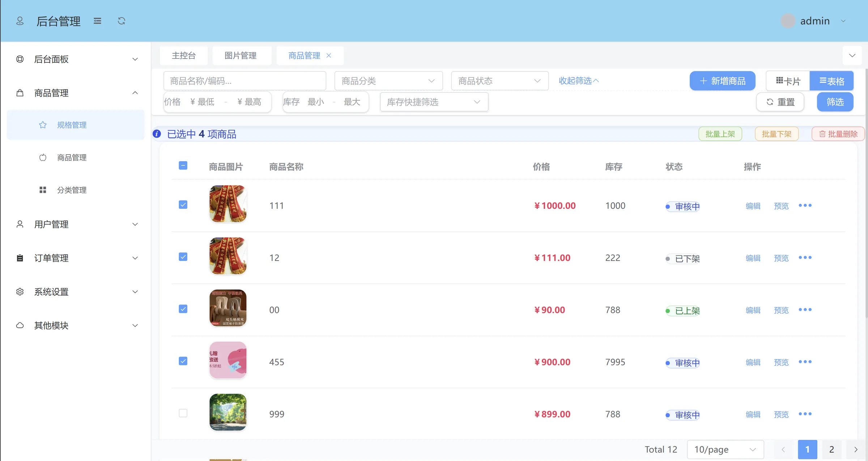Click the star icon for 规格管理
The height and width of the screenshot is (461, 868).
(x=43, y=125)
